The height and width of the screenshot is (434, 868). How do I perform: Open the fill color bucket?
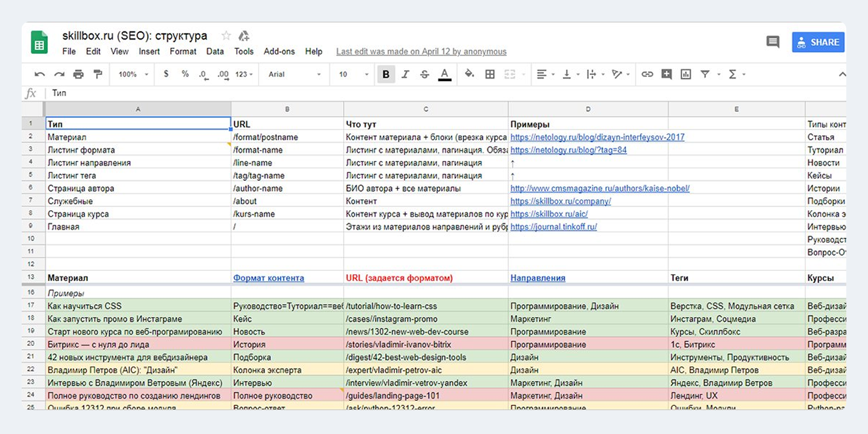pos(469,74)
